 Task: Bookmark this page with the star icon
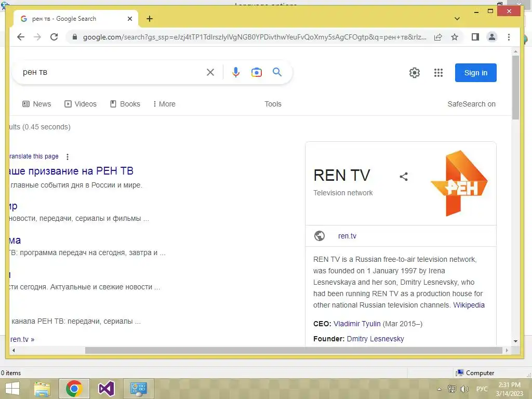coord(455,37)
